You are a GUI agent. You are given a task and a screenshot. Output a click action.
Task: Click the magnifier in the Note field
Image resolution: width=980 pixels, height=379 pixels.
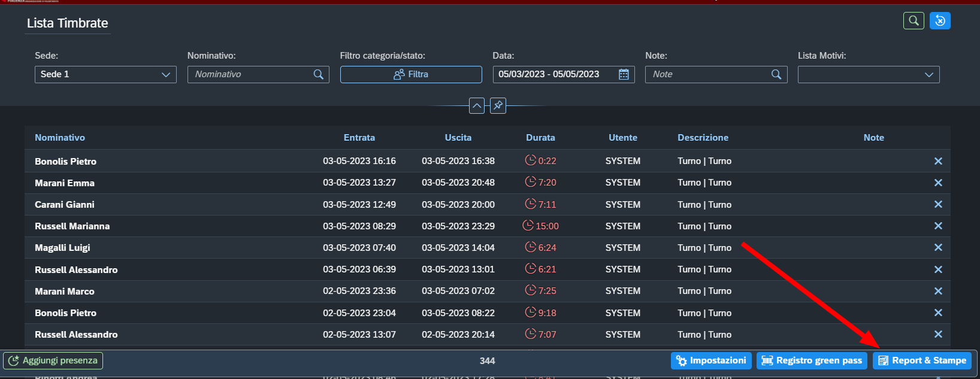776,74
